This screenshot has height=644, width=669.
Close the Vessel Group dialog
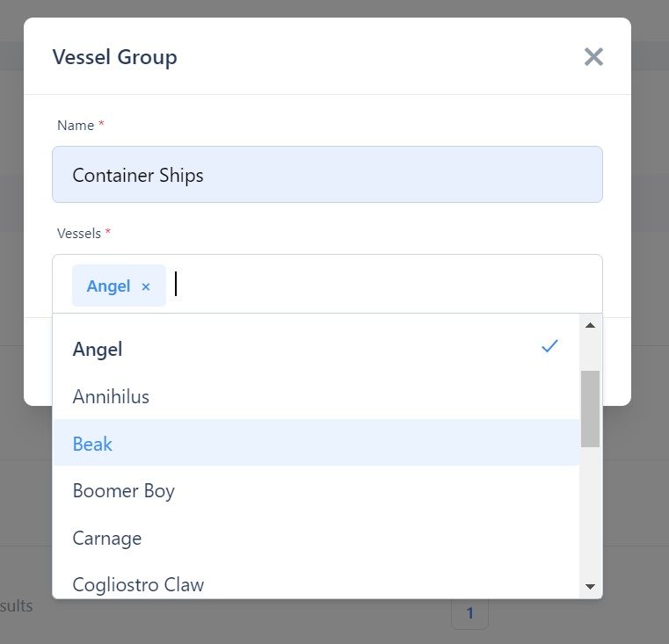click(x=593, y=57)
